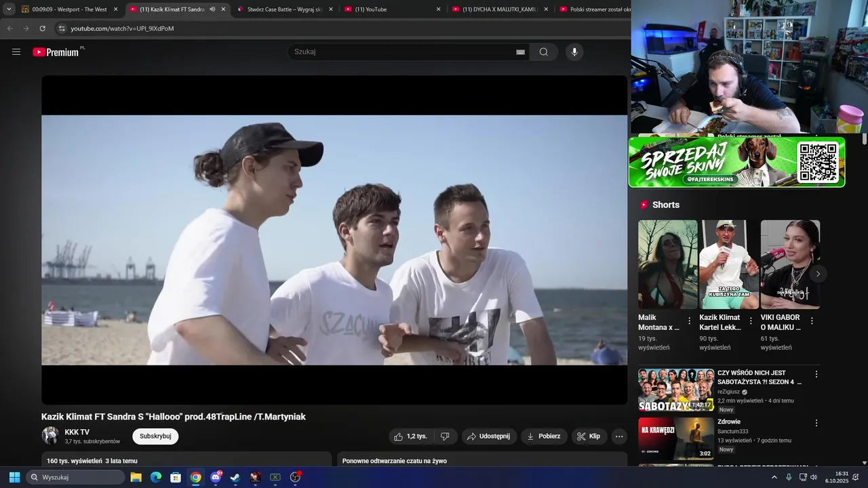Image resolution: width=868 pixels, height=488 pixels.
Task: Click the Pobierz download button
Action: pos(543,436)
